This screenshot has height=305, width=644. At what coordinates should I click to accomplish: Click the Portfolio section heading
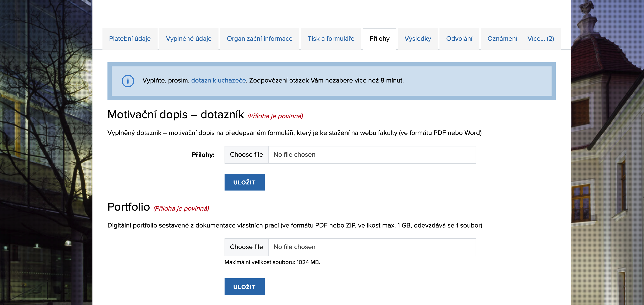click(x=129, y=207)
